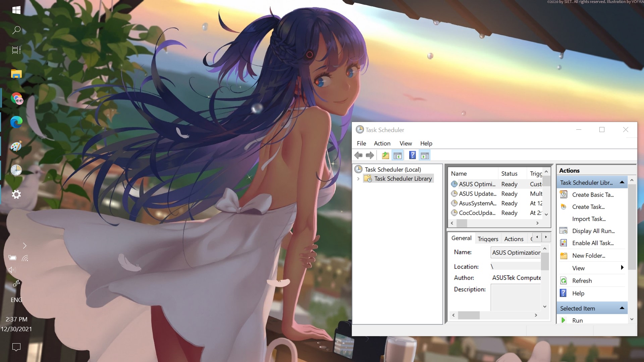Click the clock showing 2:37 PM

(16, 319)
